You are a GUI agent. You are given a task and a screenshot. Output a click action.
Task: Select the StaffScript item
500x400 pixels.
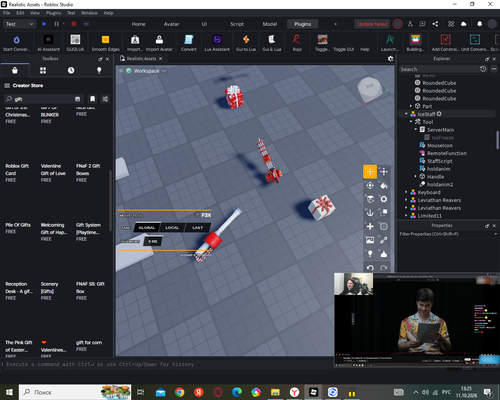click(x=440, y=161)
